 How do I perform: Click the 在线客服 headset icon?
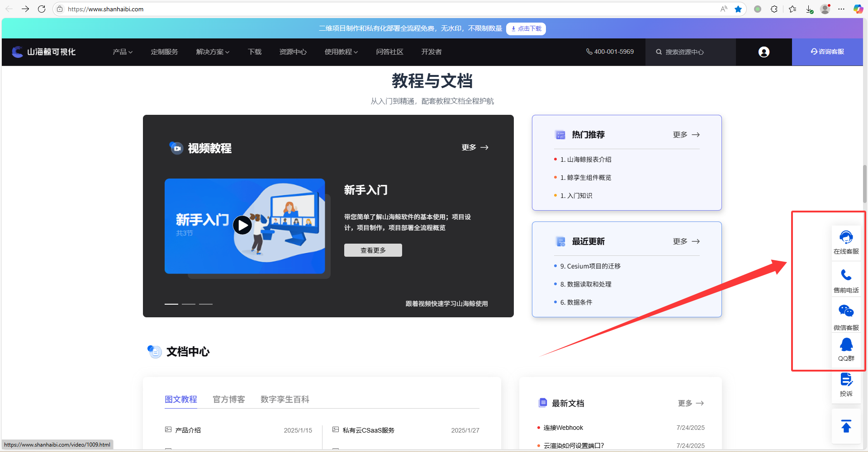pyautogui.click(x=846, y=237)
